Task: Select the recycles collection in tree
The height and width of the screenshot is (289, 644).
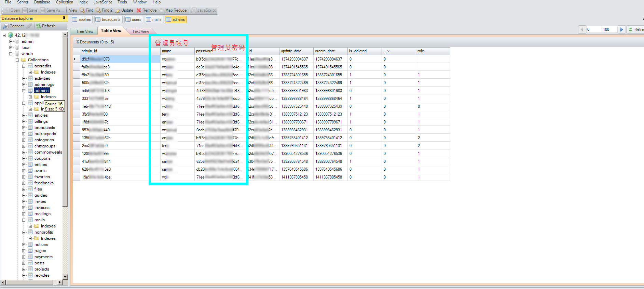Action: (x=42, y=275)
